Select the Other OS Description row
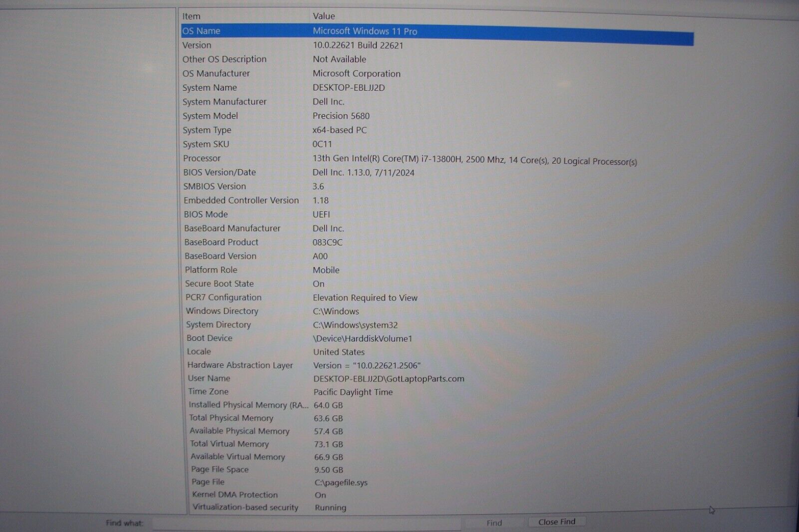This screenshot has width=799, height=532. click(x=437, y=59)
